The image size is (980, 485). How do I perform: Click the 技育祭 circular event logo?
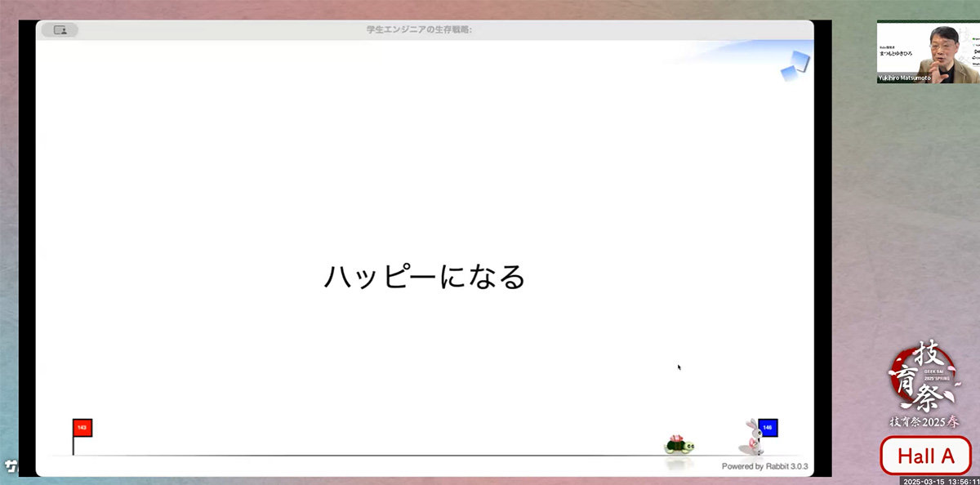point(924,380)
